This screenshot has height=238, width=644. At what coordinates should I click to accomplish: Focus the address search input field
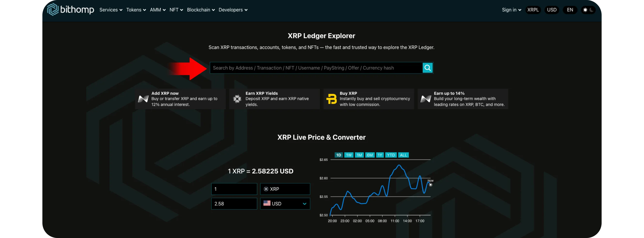click(x=316, y=68)
